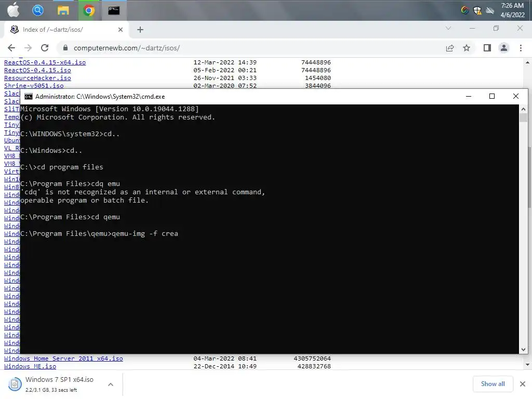Open the clock showing 7:26 AM
532x399 pixels.
pyautogui.click(x=512, y=10)
